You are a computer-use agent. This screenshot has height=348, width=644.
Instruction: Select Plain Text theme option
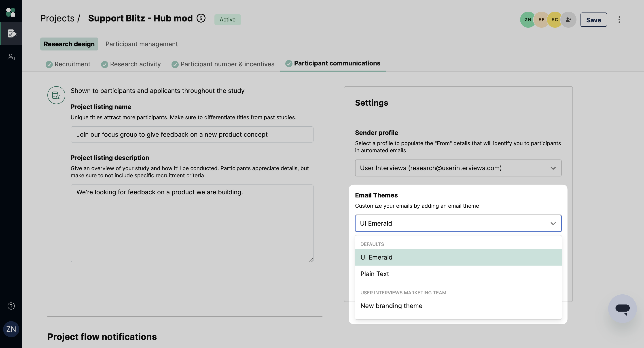(x=375, y=274)
